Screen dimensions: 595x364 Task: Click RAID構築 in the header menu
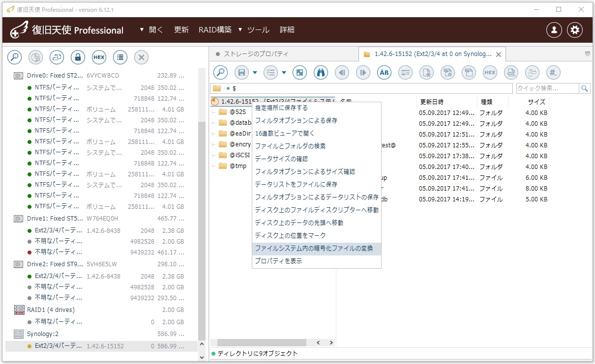[215, 29]
